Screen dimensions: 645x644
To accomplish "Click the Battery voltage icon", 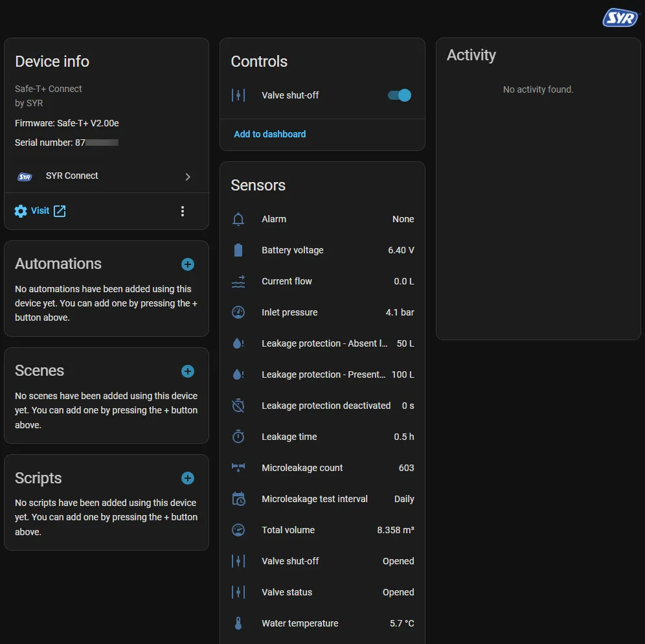I will pyautogui.click(x=238, y=250).
